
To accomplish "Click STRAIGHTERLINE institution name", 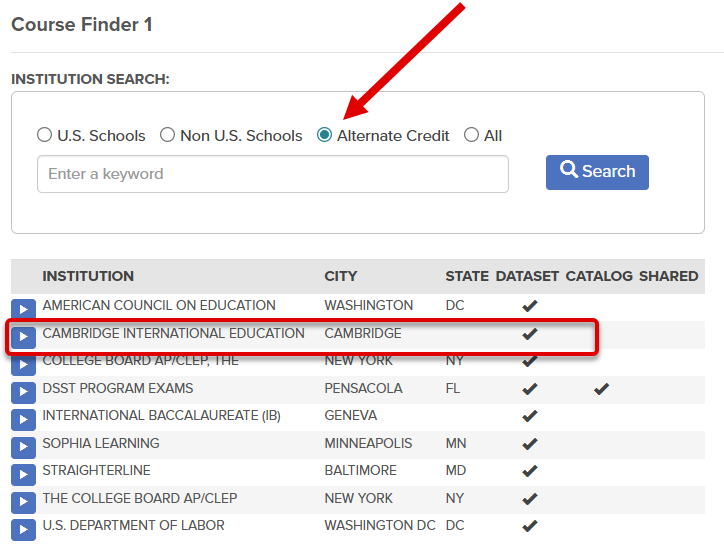I will click(97, 470).
